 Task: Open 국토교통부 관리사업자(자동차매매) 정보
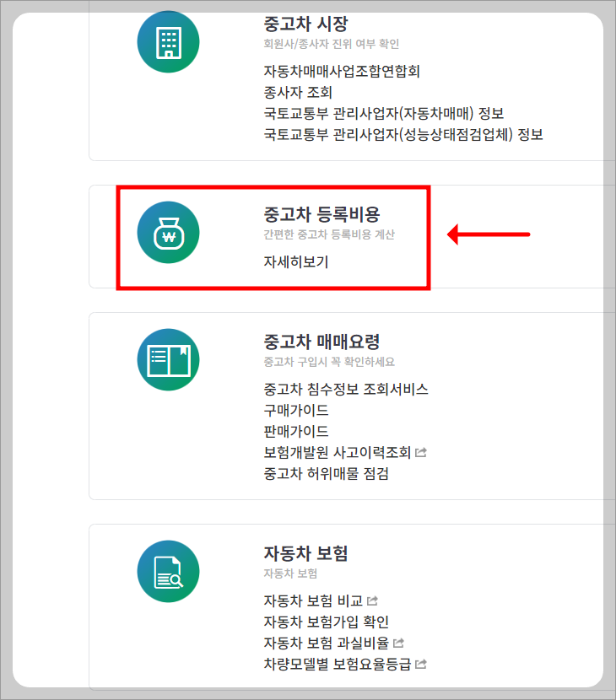[384, 113]
